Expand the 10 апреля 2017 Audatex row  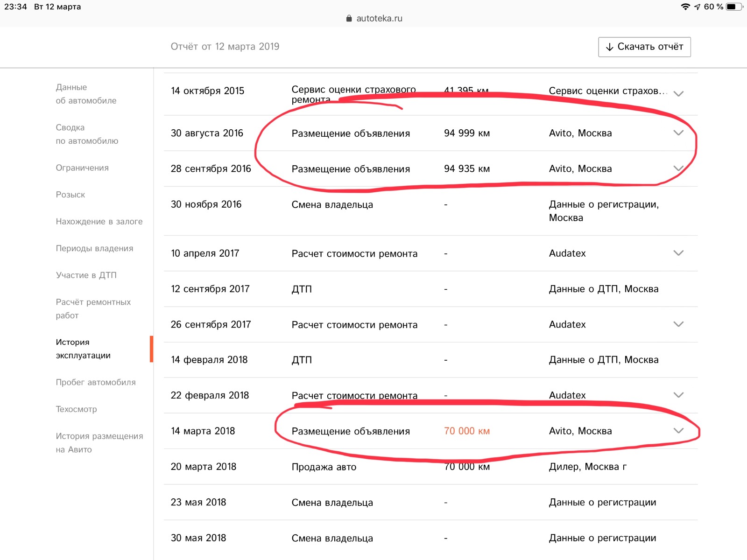click(678, 253)
